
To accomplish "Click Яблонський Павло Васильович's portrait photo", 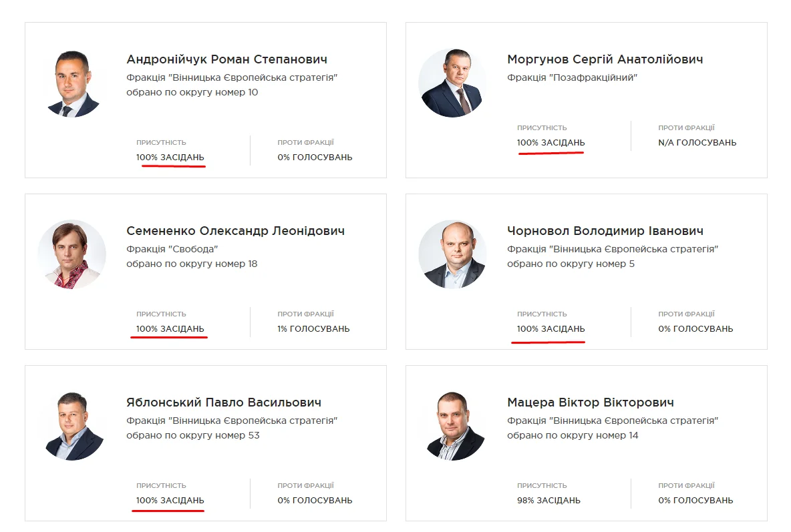I will [x=72, y=426].
